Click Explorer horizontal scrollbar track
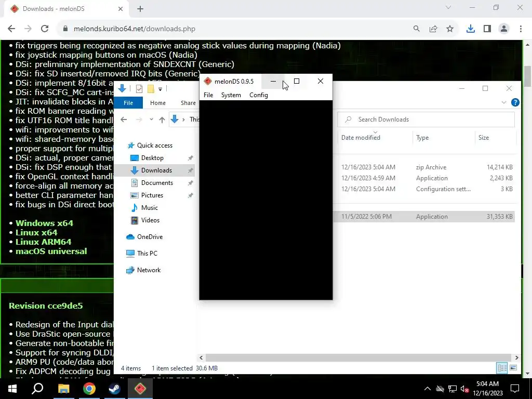The height and width of the screenshot is (399, 532). pos(358,357)
